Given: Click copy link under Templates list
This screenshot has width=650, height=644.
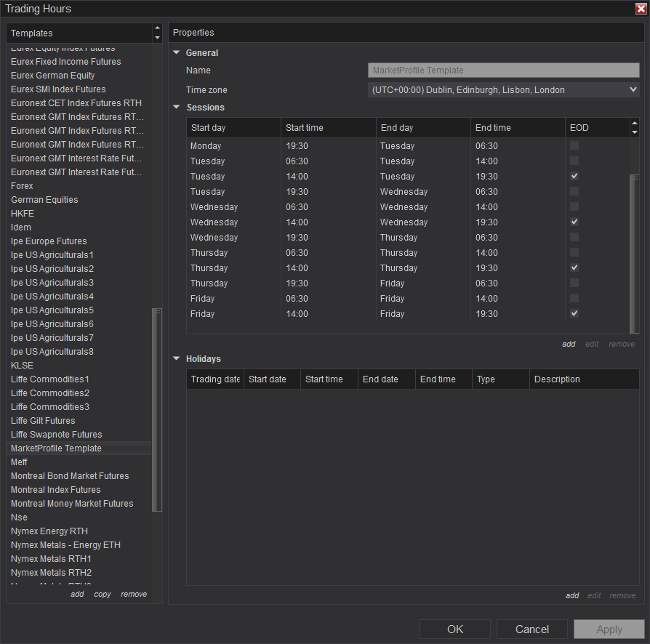Looking at the screenshot, I should 103,595.
